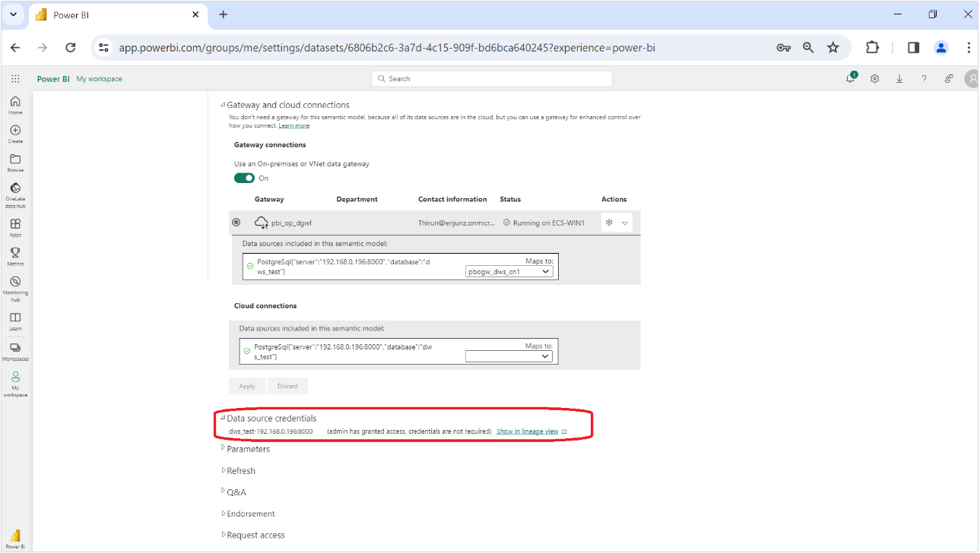Click the Search box

(492, 78)
